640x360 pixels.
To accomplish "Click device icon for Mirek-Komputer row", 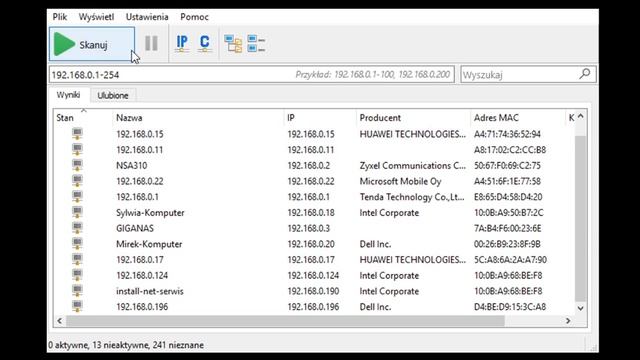I will [77, 244].
